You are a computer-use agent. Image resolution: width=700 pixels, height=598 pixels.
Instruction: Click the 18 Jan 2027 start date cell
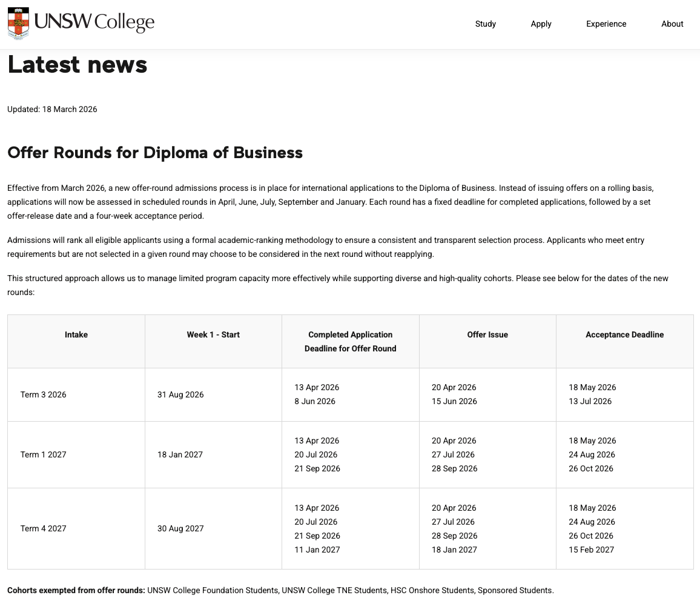point(180,454)
